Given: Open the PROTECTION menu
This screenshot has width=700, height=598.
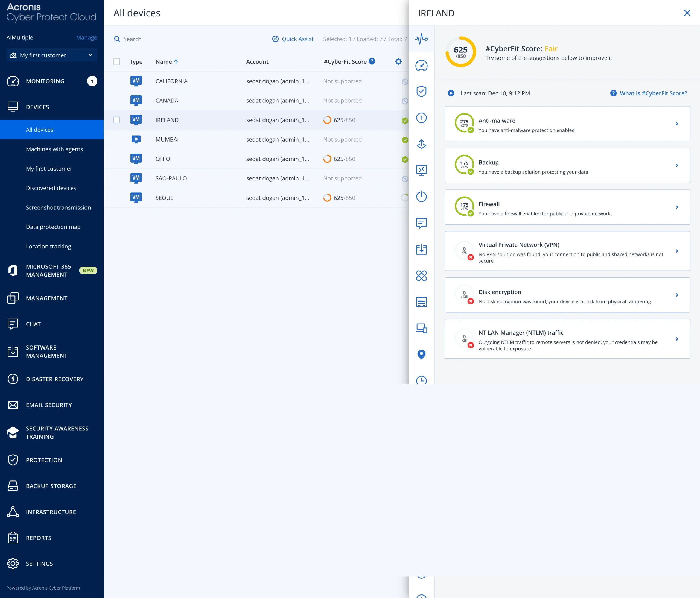Looking at the screenshot, I should [x=52, y=460].
